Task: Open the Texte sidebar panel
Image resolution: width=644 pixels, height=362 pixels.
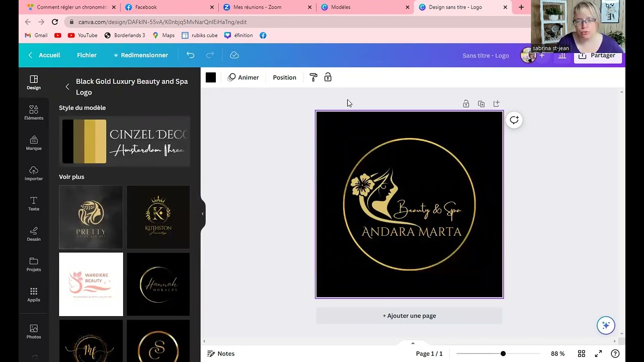Action: click(x=34, y=204)
